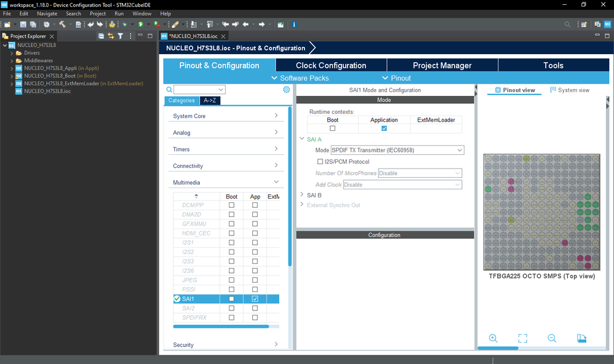Open the Device Configuration Tool MX perspective
This screenshot has width=614, height=364.
tap(607, 24)
